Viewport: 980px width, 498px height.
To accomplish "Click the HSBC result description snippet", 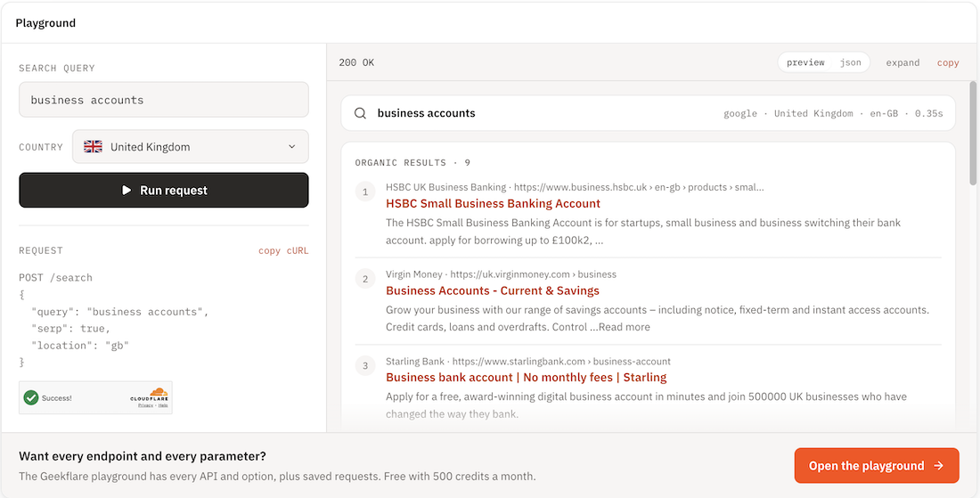I will pyautogui.click(x=643, y=232).
